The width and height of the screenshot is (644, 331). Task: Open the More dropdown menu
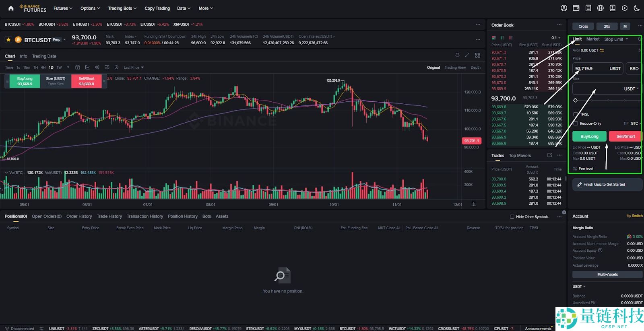pyautogui.click(x=206, y=8)
